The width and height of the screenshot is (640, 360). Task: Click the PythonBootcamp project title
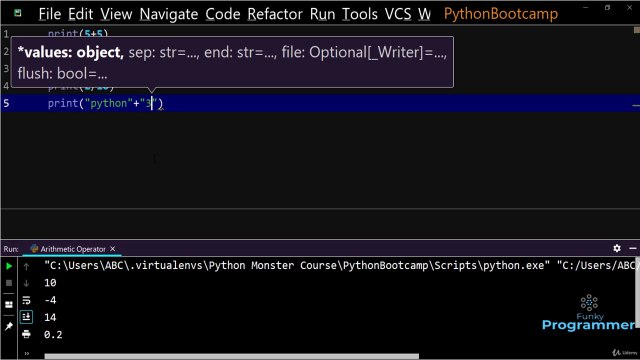pos(501,14)
